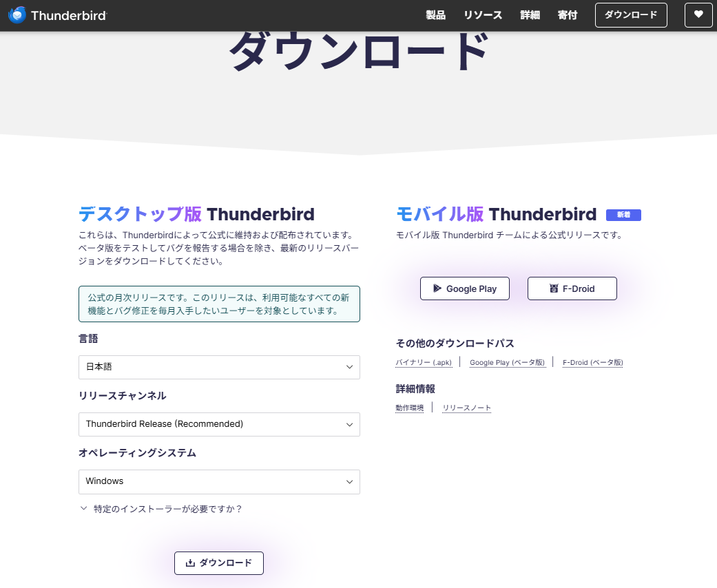This screenshot has height=588, width=717.
Task: Click the リリースチャンネル field label
Action: coord(122,396)
